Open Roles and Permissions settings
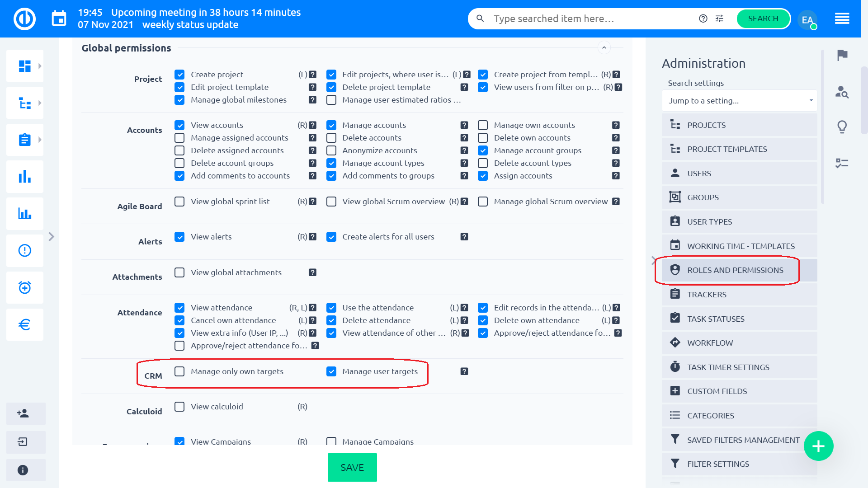This screenshot has height=488, width=868. click(x=735, y=270)
